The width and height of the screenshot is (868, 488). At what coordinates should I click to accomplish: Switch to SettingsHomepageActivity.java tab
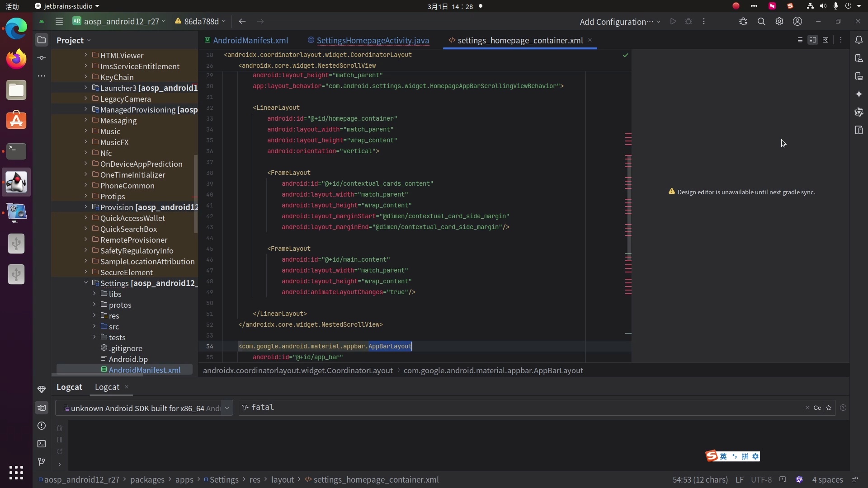tap(372, 40)
